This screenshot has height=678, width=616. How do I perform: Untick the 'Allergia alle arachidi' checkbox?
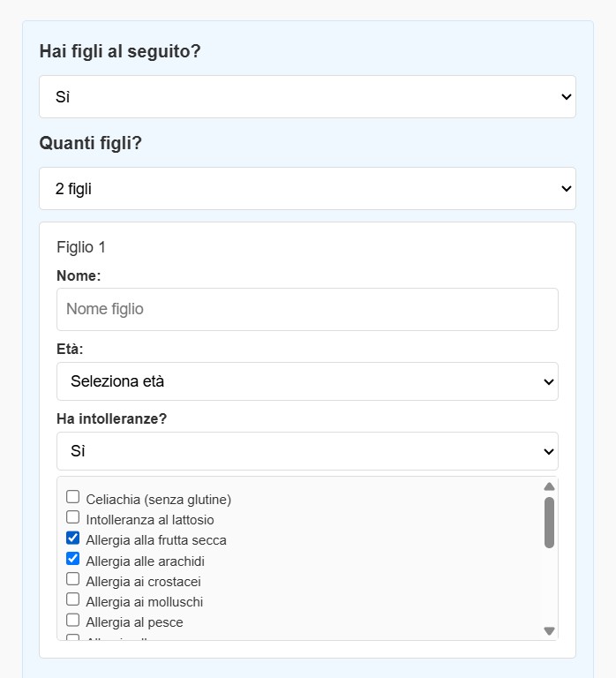coord(73,559)
